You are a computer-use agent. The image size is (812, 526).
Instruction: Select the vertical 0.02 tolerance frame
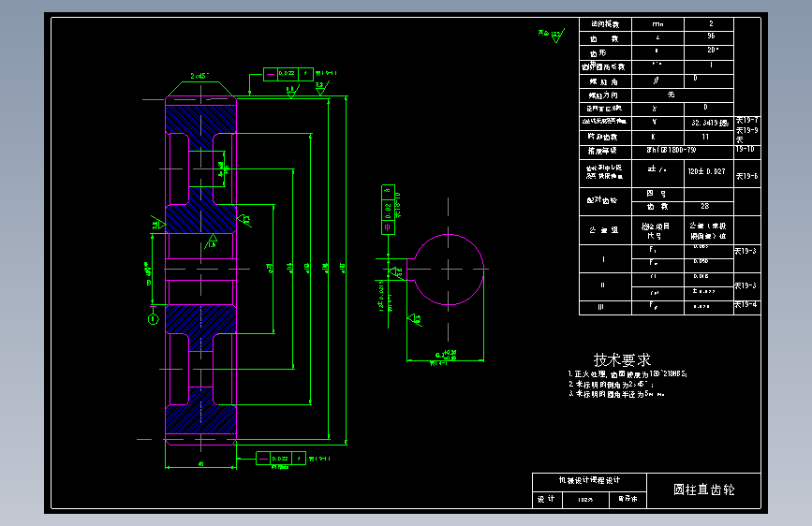[x=388, y=209]
